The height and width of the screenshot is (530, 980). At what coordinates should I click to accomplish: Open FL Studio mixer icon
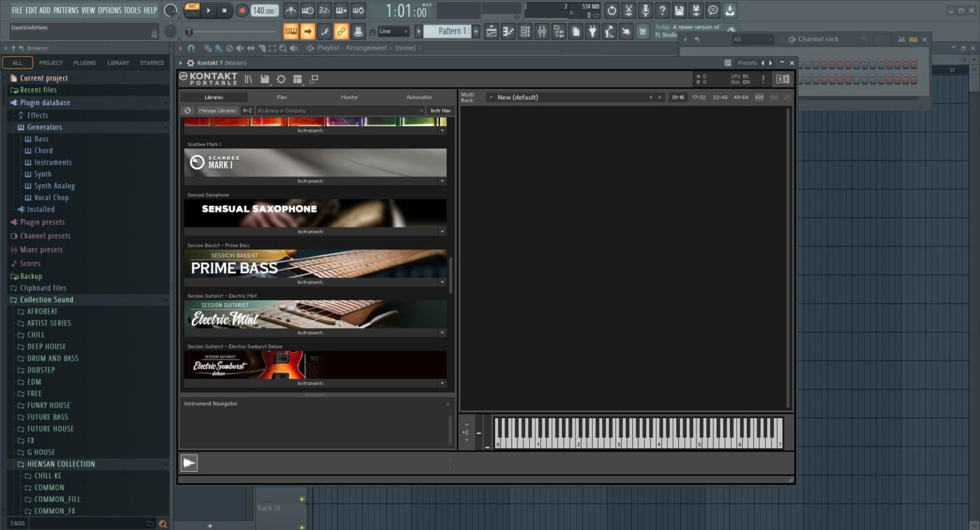[x=542, y=32]
